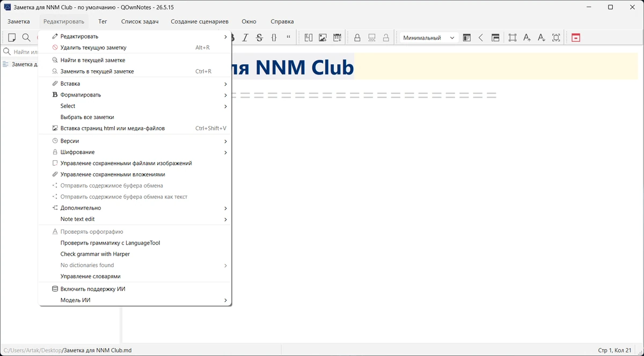Image resolution: width=644 pixels, height=356 pixels.
Task: Insert block quote using quote icon
Action: 288,38
